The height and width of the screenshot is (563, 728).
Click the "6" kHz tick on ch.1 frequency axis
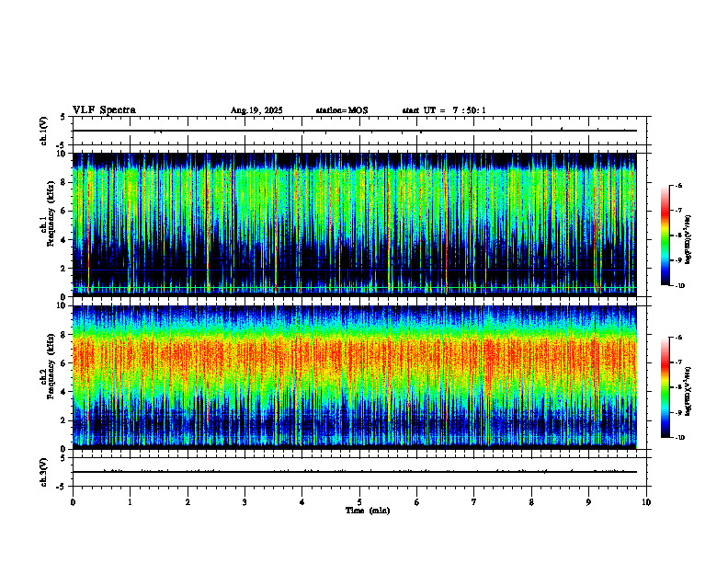coord(65,211)
